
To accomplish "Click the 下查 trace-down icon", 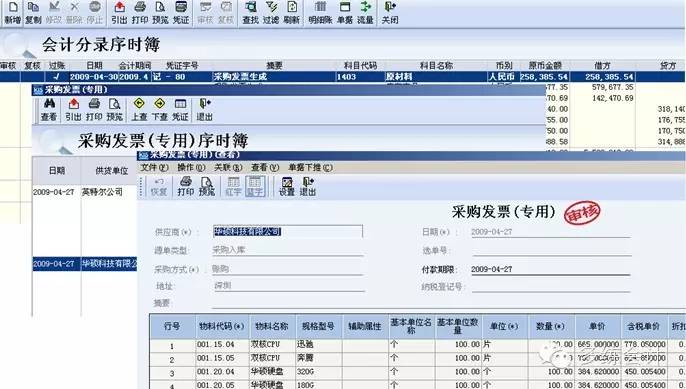I will [x=160, y=110].
